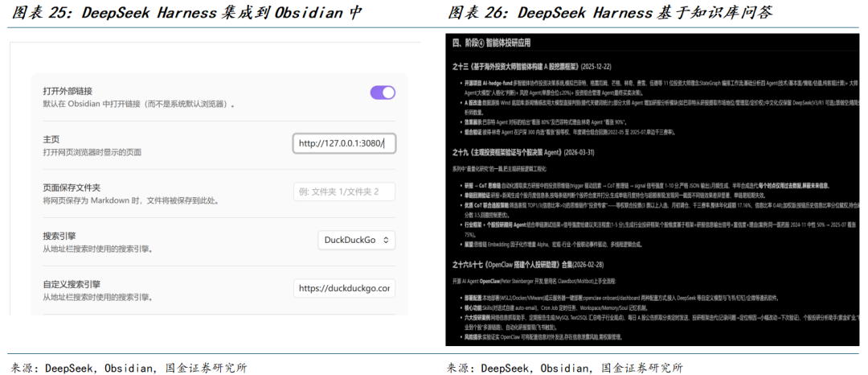Select the 主页 setting label
Viewport: 868px width, 375px height.
[x=51, y=139]
